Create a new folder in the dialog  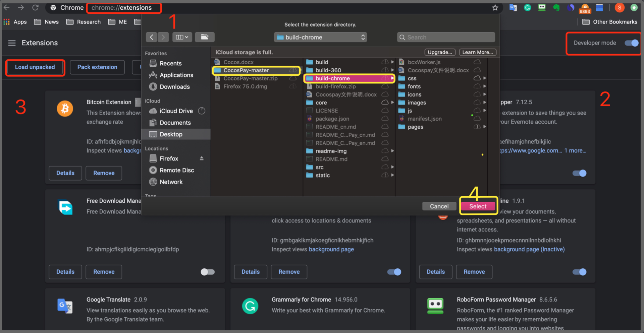(x=205, y=37)
